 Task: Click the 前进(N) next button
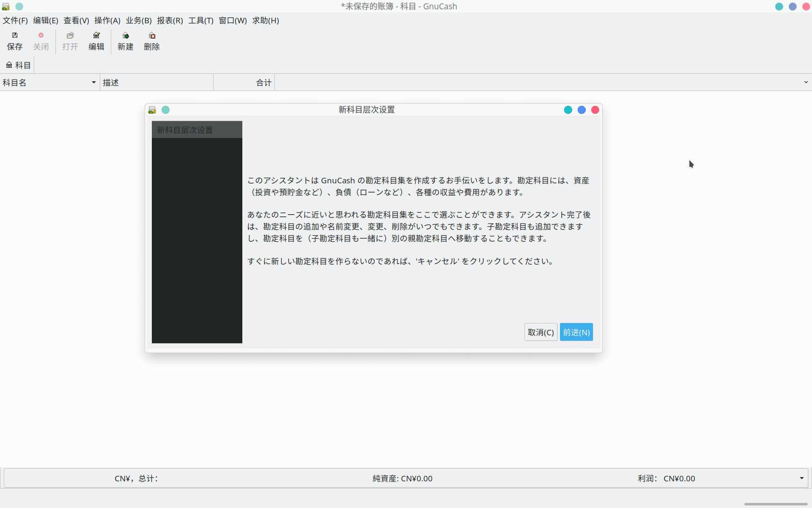point(576,332)
